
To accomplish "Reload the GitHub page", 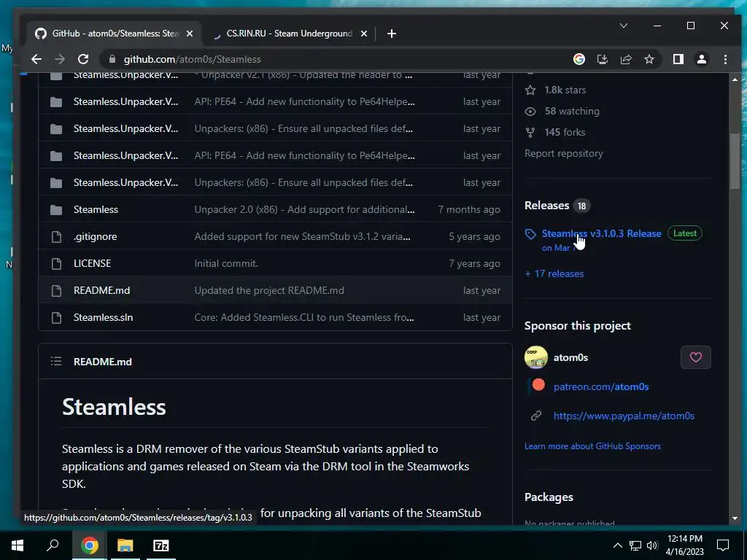I will point(83,59).
